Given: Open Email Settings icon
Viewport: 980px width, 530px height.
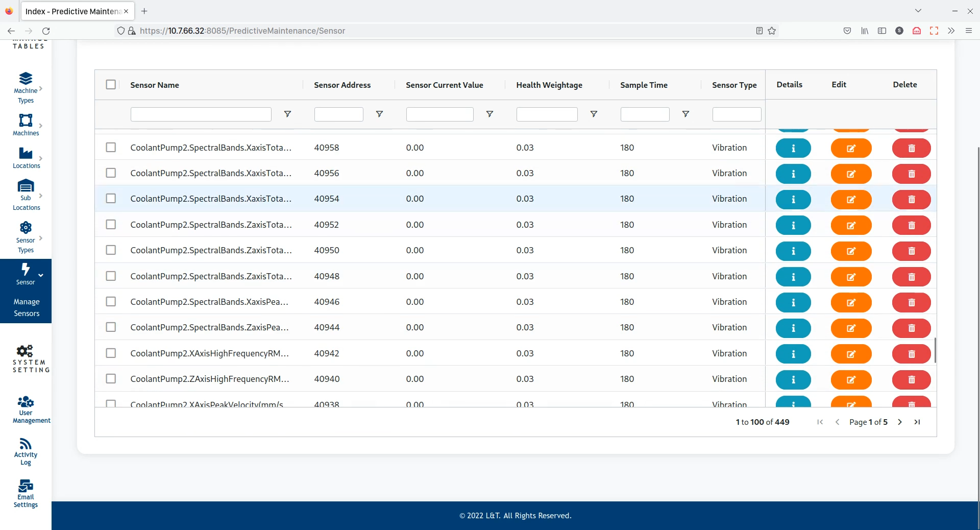Looking at the screenshot, I should 26,486.
